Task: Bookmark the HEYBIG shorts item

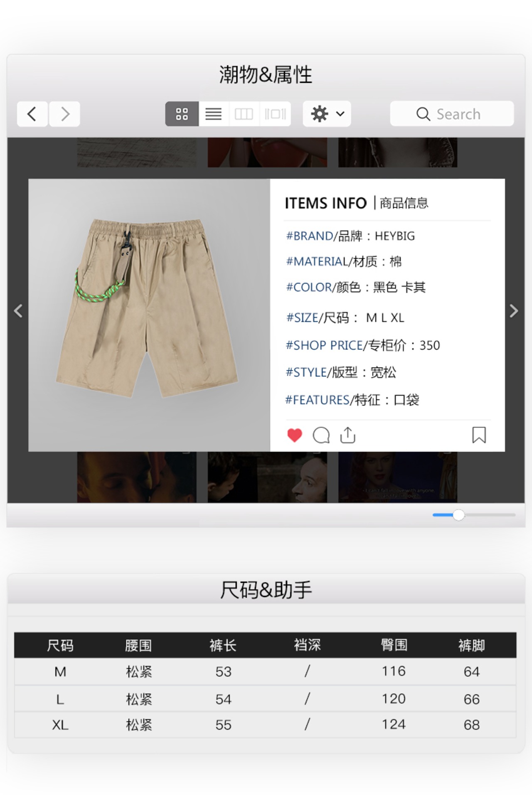Action: click(x=479, y=435)
